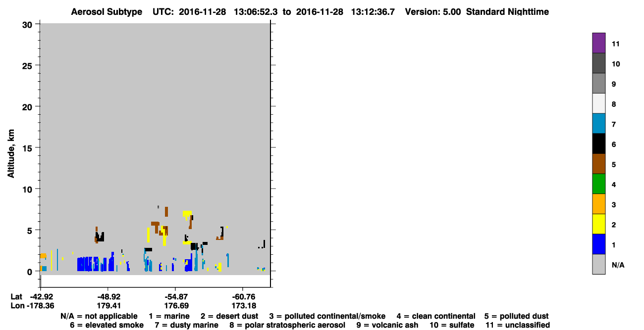Click latitude value -54.87
The image size is (644, 330).
tap(176, 297)
